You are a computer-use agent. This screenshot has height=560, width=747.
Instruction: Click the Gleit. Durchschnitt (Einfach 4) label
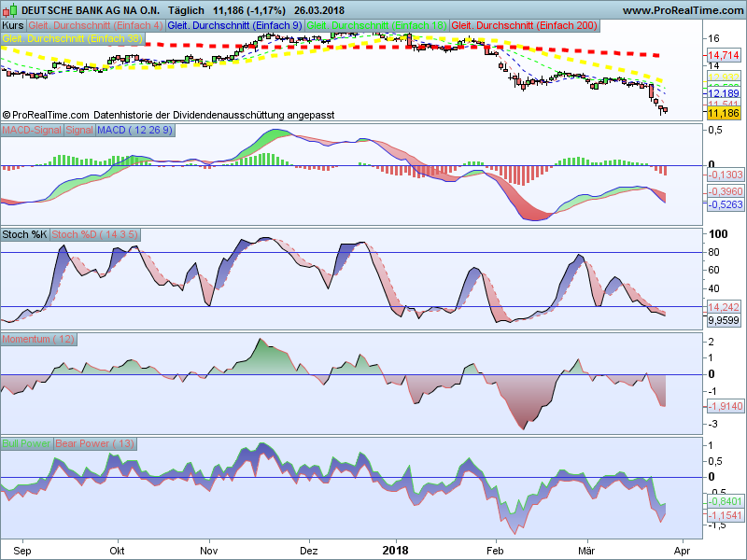pos(95,26)
